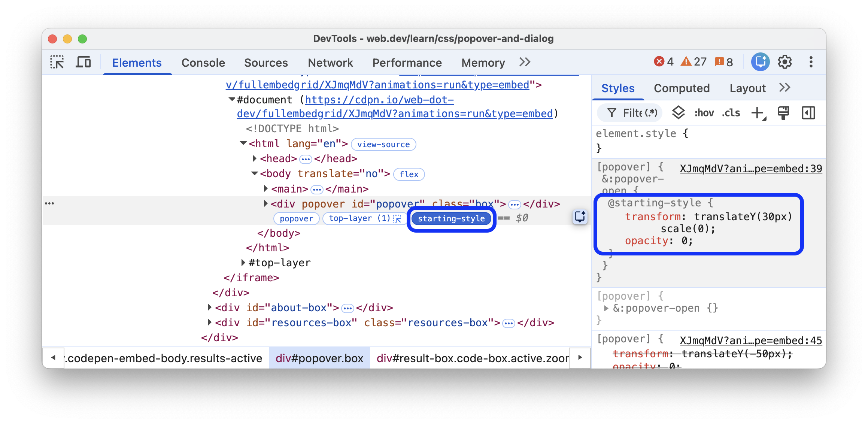Open the AI assistance icon in the toolbar
The width and height of the screenshot is (868, 424).
pos(760,62)
